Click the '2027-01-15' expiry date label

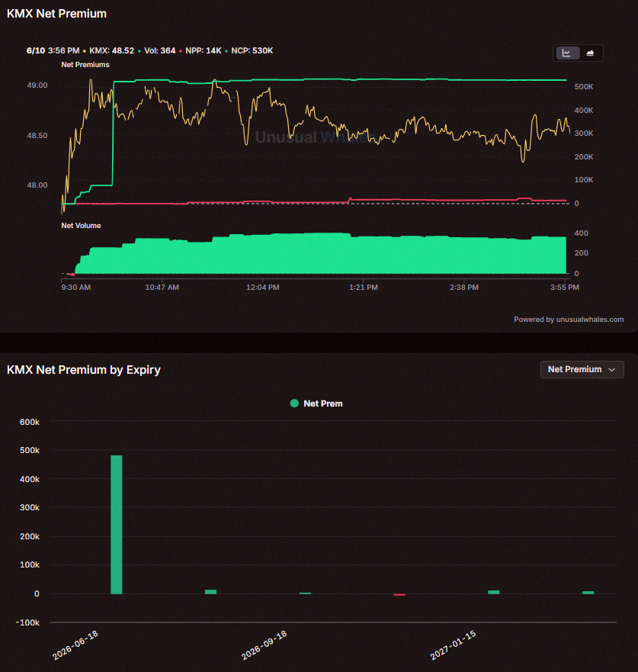point(453,645)
